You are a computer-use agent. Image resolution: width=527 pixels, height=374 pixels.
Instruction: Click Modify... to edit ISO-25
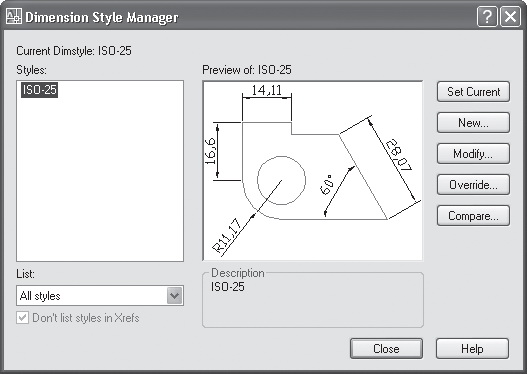click(x=473, y=154)
